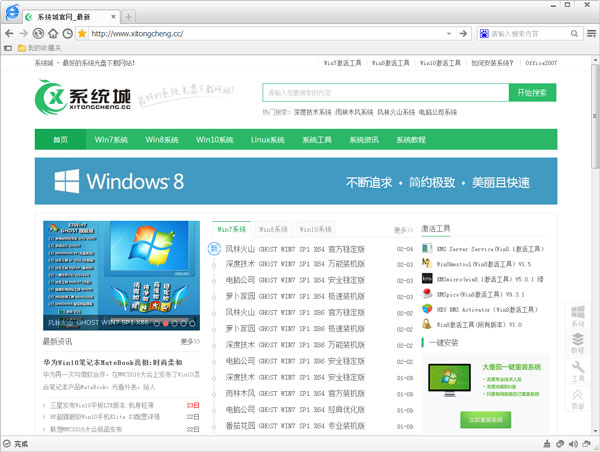Viewport: 600px width, 452px height.
Task: Click the WinKmstool activation tool icon
Action: (427, 263)
